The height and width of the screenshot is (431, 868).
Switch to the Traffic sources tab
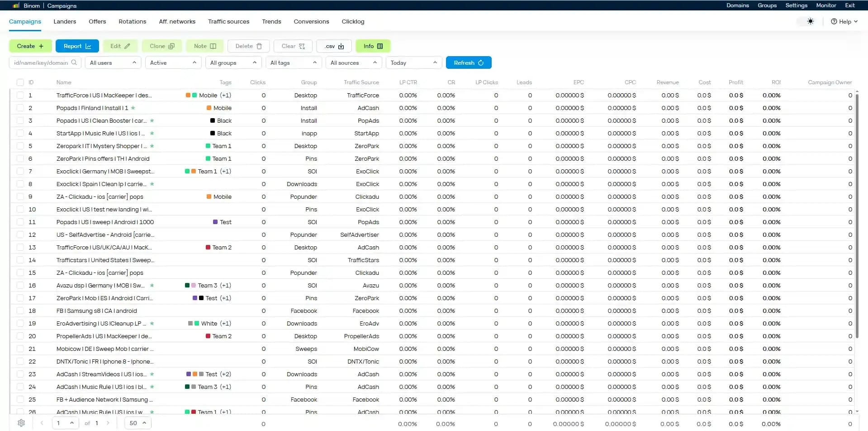pyautogui.click(x=229, y=21)
